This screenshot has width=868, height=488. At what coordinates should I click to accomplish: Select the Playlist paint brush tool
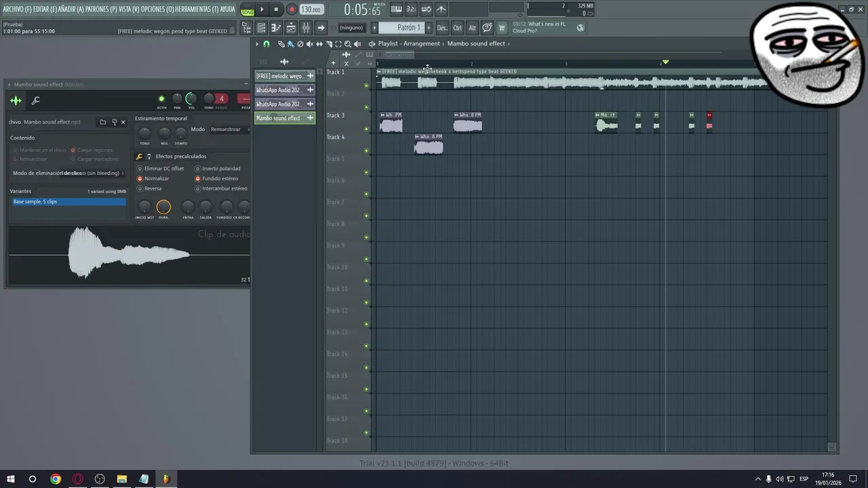[x=290, y=43]
